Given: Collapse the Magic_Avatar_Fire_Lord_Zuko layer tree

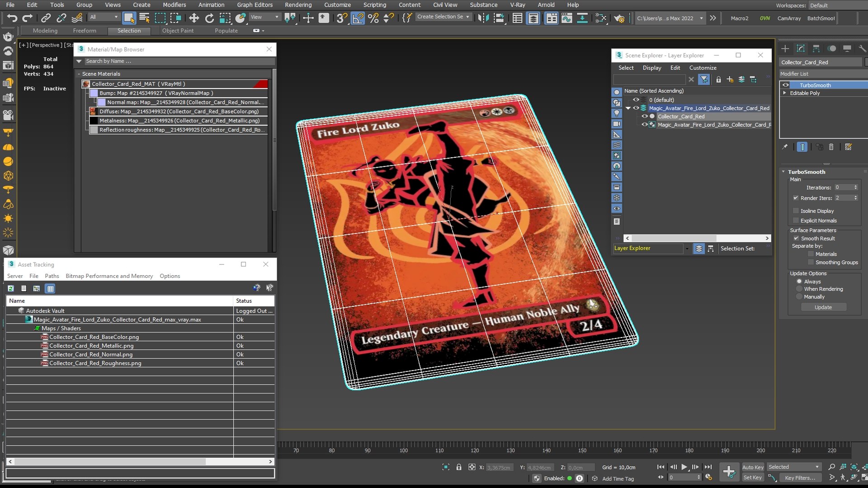Looking at the screenshot, I should [x=628, y=108].
